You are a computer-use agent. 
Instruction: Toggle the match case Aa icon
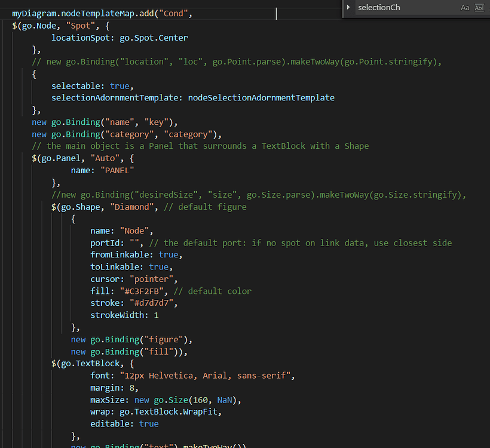pos(464,8)
